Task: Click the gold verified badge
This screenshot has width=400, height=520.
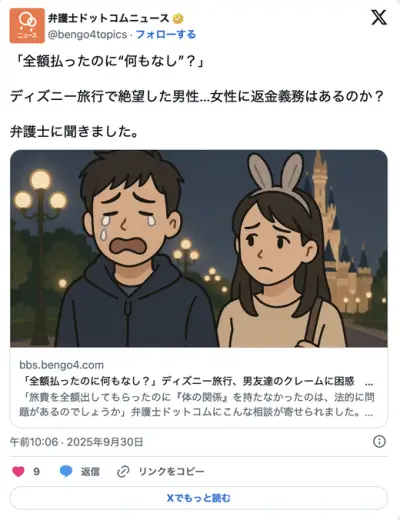Action: [178, 19]
